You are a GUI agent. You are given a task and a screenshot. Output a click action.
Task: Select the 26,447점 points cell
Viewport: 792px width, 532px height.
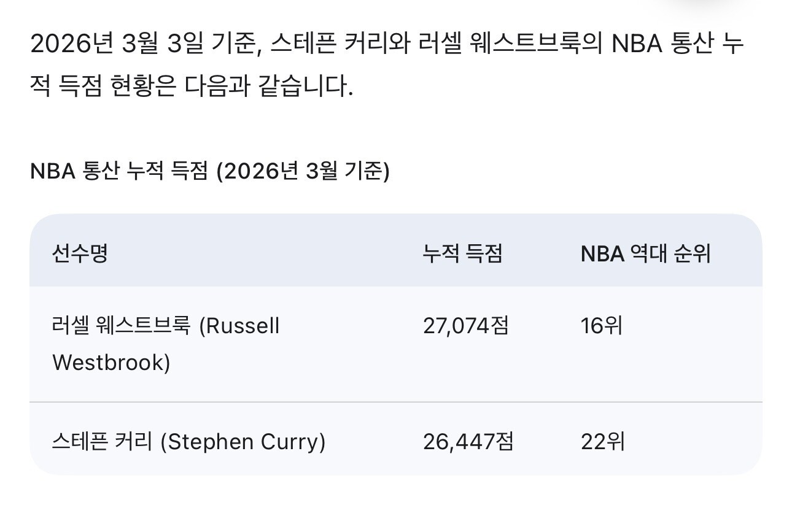468,442
